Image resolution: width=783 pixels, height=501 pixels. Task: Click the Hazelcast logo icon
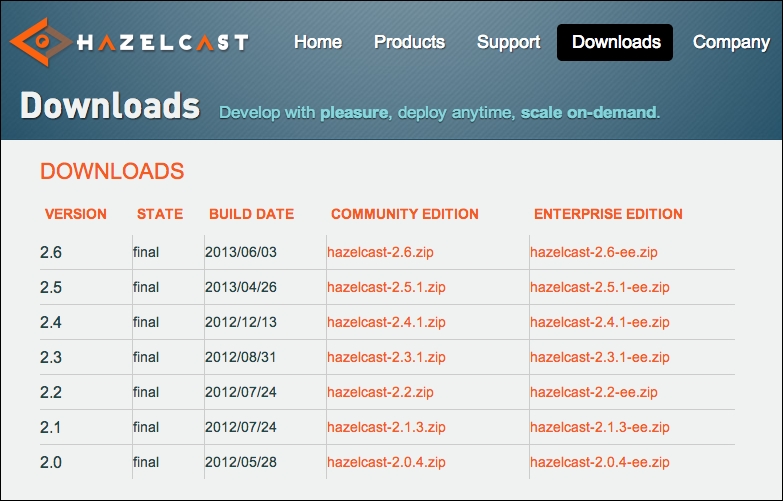[38, 43]
